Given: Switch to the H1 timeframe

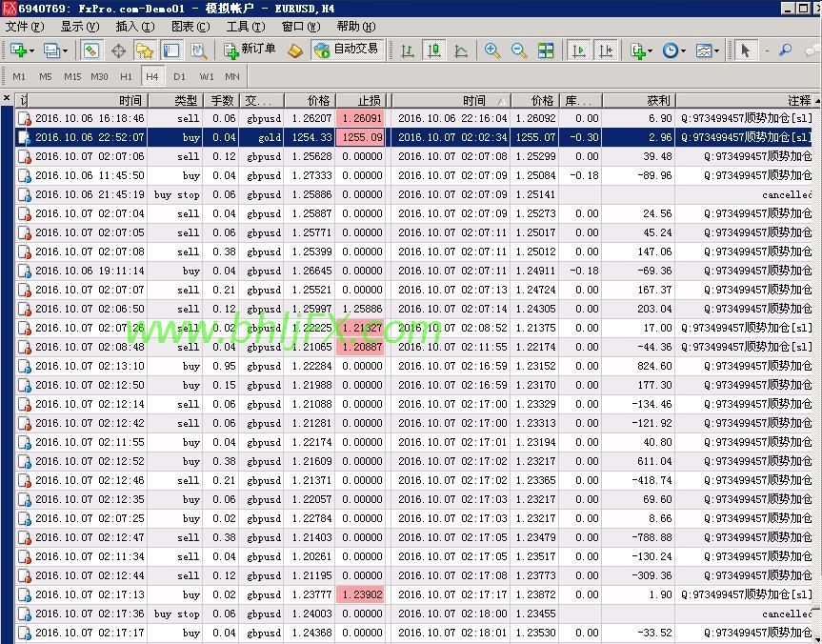Looking at the screenshot, I should [126, 76].
